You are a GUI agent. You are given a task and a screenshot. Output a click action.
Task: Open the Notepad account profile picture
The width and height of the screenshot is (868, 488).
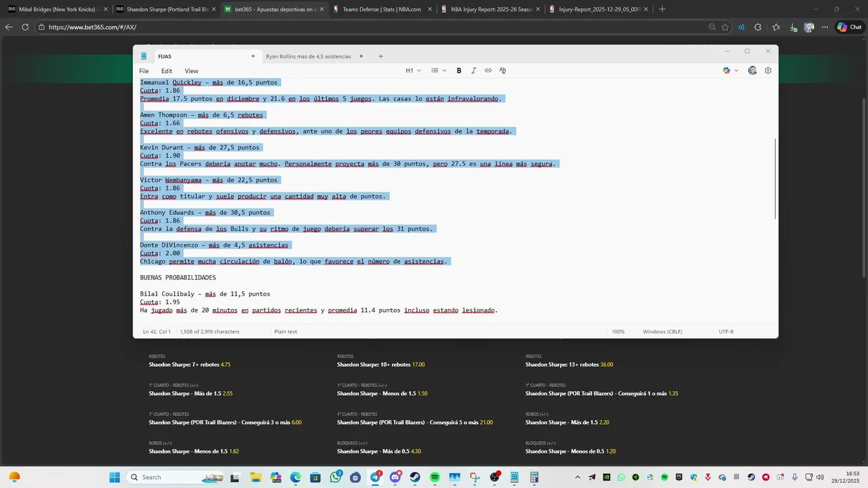coord(752,70)
